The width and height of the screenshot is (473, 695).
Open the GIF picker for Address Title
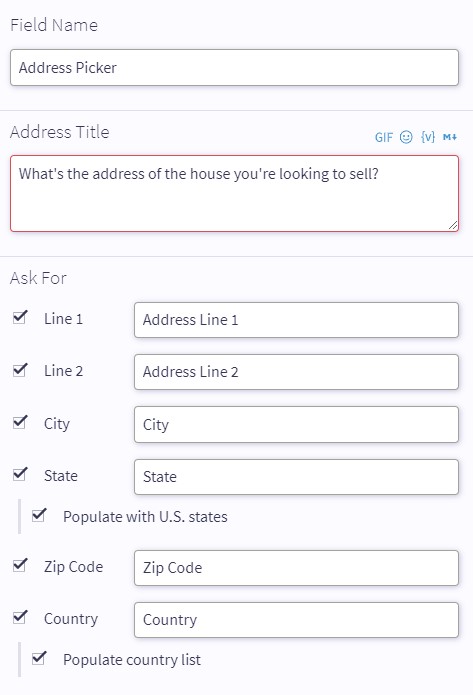pyautogui.click(x=383, y=137)
